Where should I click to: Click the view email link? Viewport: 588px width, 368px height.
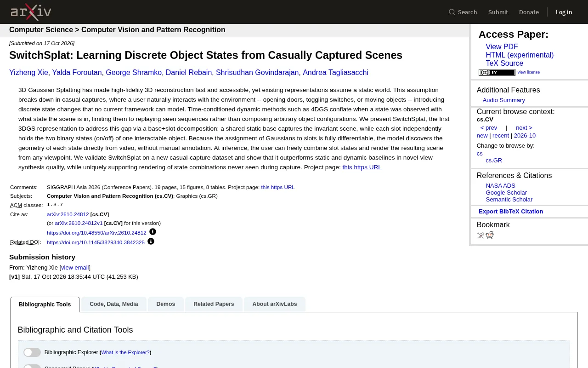click(75, 268)
